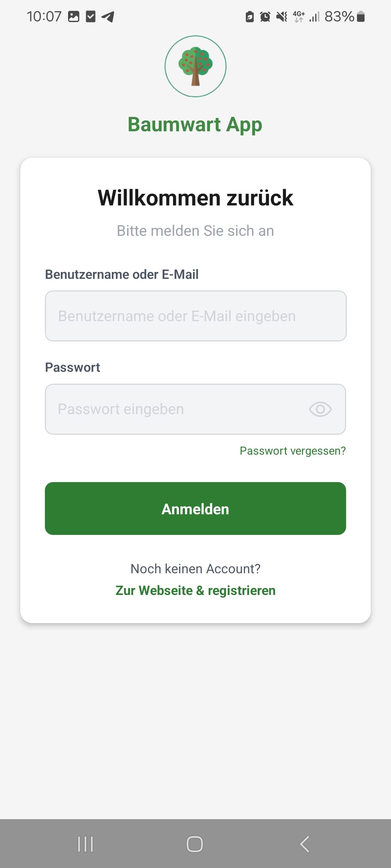
Task: Click the Benutzername oder E-Mail input field
Action: pos(195,316)
